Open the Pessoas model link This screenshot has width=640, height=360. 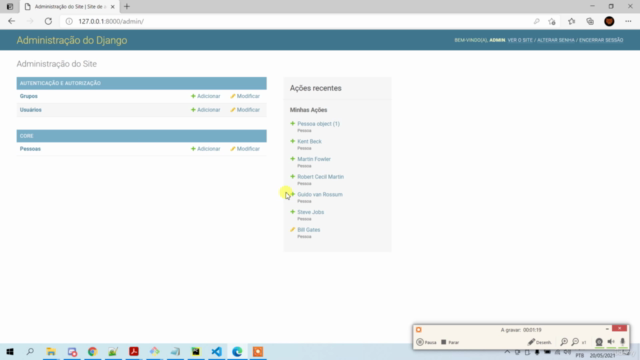tap(30, 149)
